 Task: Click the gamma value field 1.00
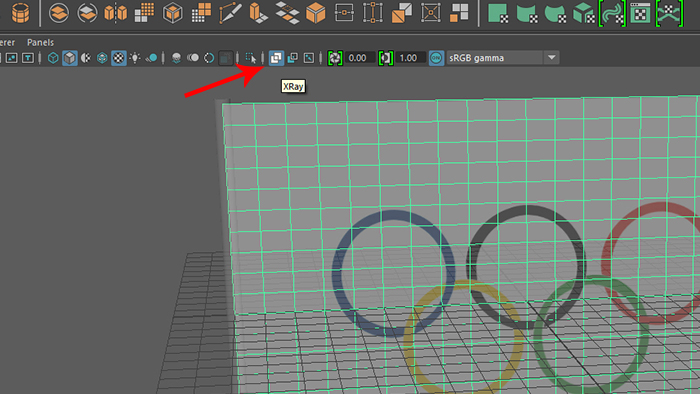point(410,58)
